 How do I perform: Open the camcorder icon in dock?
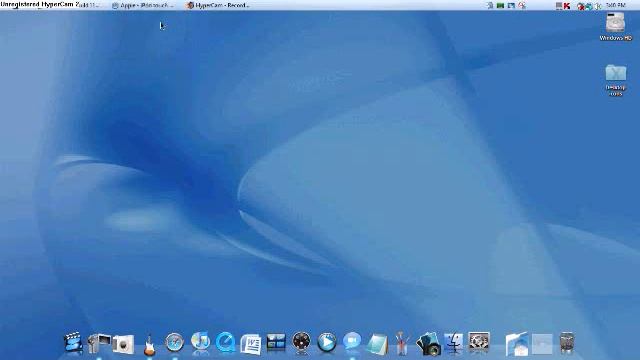[99, 343]
